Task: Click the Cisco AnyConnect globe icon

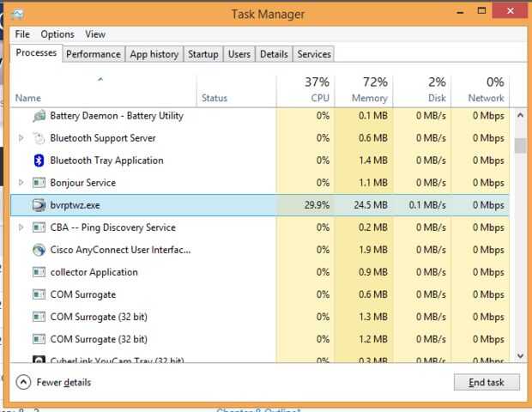Action: pyautogui.click(x=39, y=250)
